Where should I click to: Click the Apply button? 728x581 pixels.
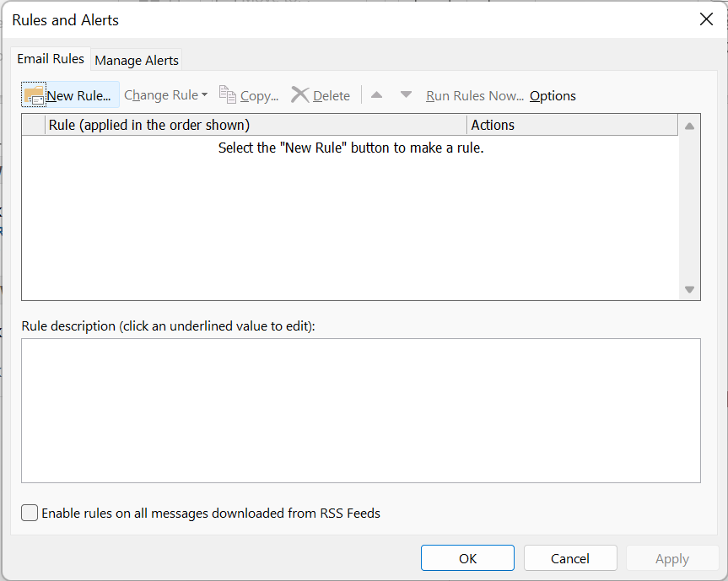coord(672,558)
